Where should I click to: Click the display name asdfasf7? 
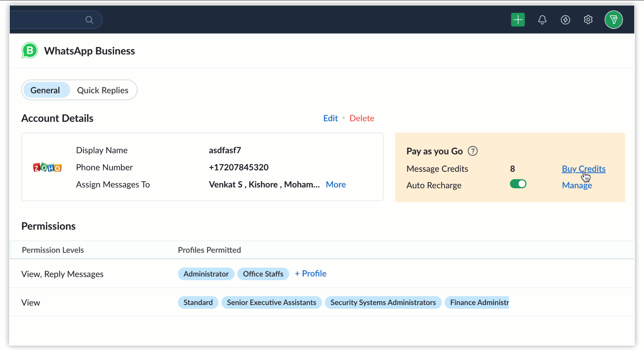click(225, 150)
